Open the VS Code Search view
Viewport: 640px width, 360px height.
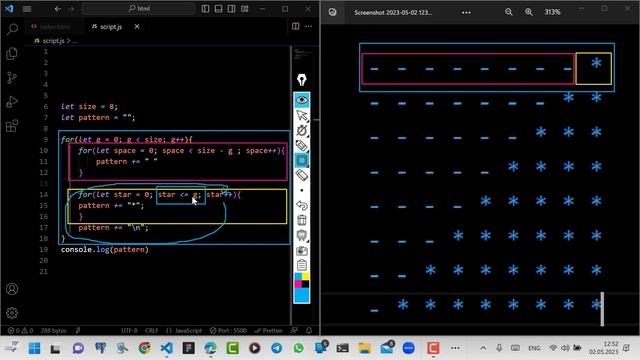point(12,29)
